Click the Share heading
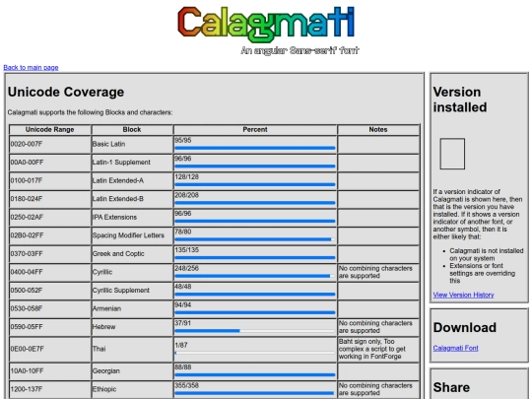Viewport: 532px width, 399px height. 451,387
